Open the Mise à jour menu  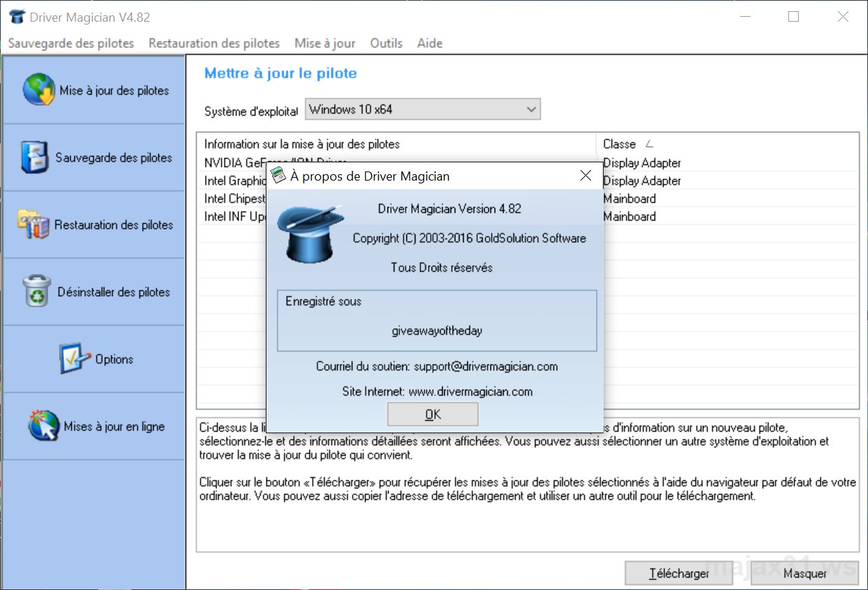pyautogui.click(x=325, y=43)
